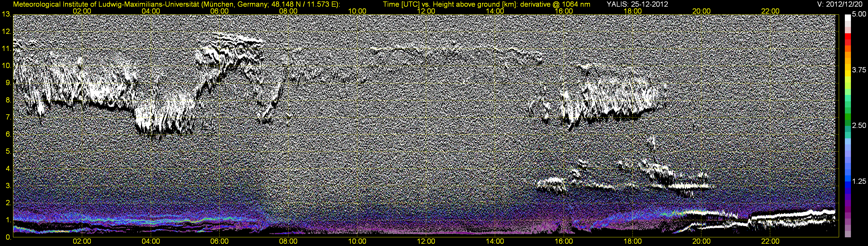The width and height of the screenshot is (868, 246).
Task: Click the 10:00 label on upper time axis
Action: (x=357, y=11)
